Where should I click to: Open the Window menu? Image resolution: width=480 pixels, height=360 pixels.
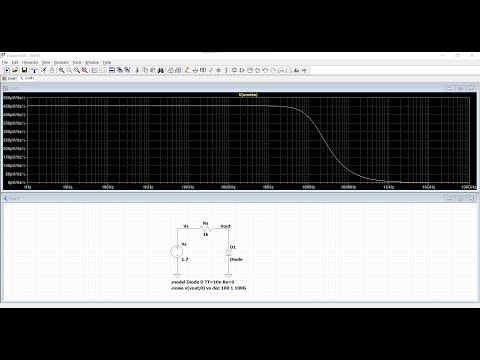(x=92, y=62)
